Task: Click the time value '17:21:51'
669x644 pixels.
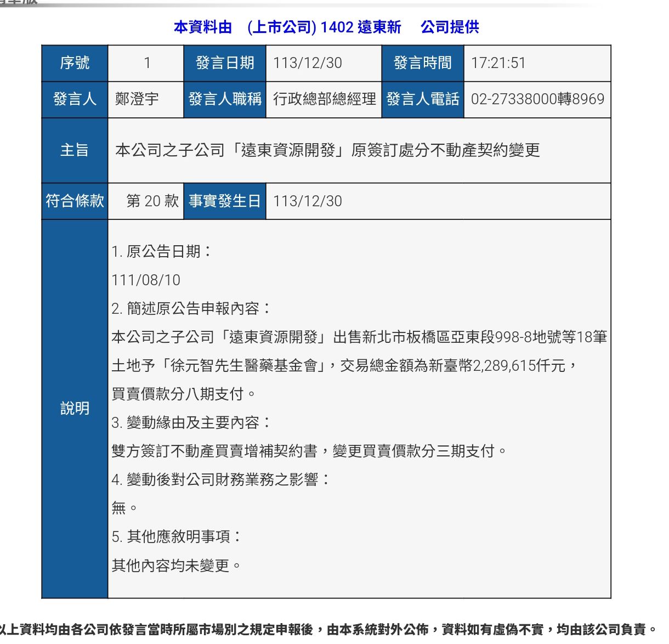Action: 498,63
